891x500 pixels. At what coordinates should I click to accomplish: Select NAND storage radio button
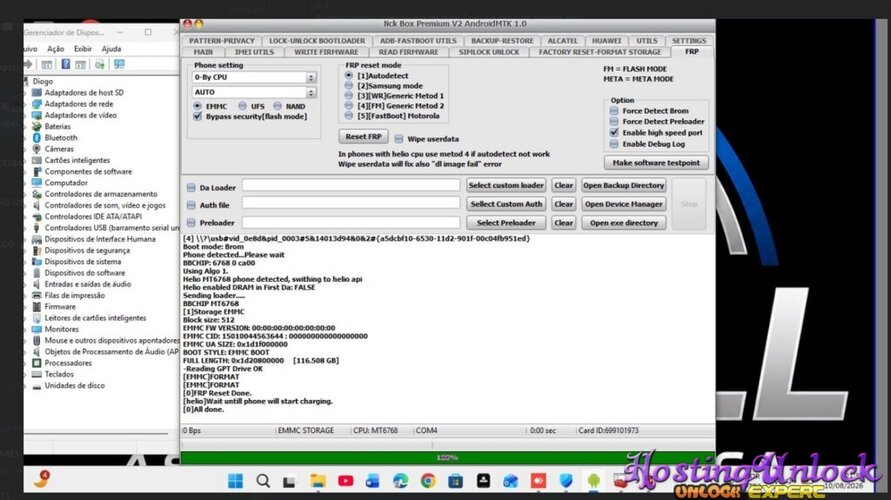click(277, 106)
